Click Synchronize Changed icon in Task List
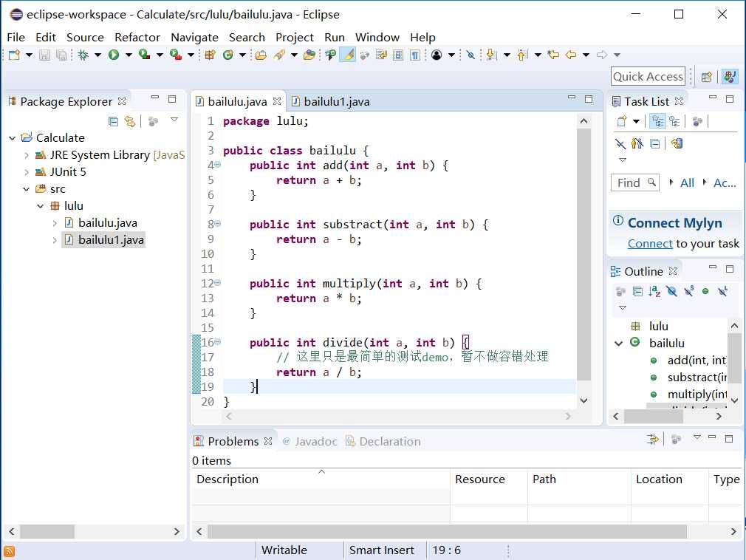Image resolution: width=746 pixels, height=560 pixels. tap(677, 143)
